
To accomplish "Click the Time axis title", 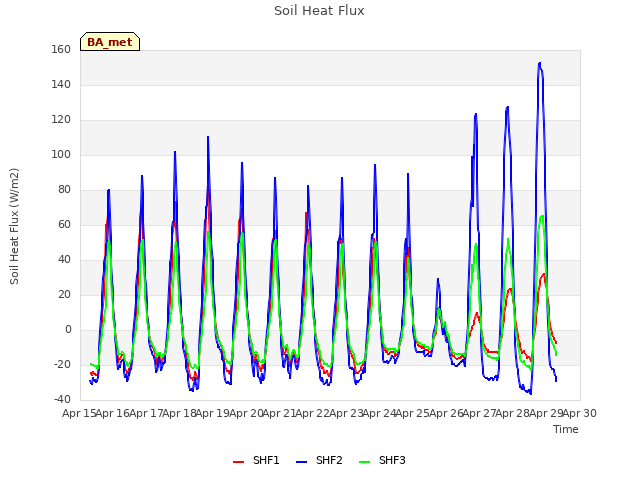I will (x=566, y=429).
